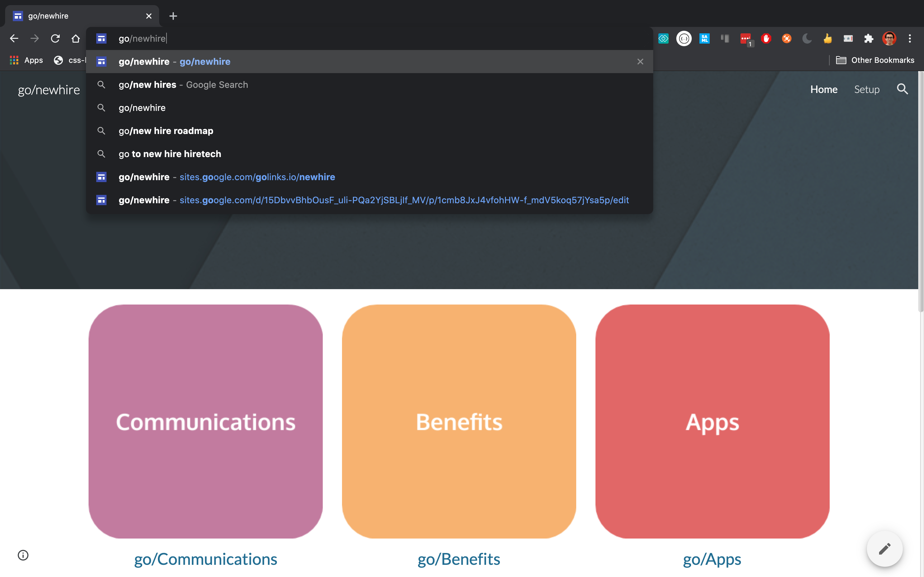Click the pink Communications tile
The width and height of the screenshot is (924, 577).
click(205, 421)
